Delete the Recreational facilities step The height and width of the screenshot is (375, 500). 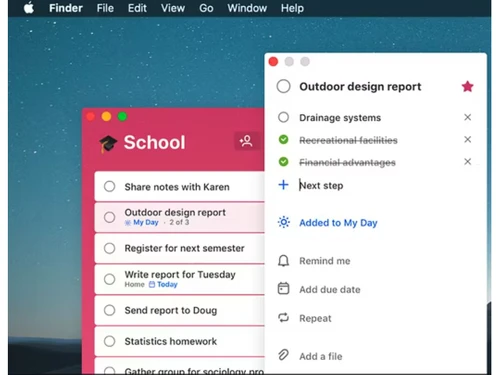tap(467, 139)
